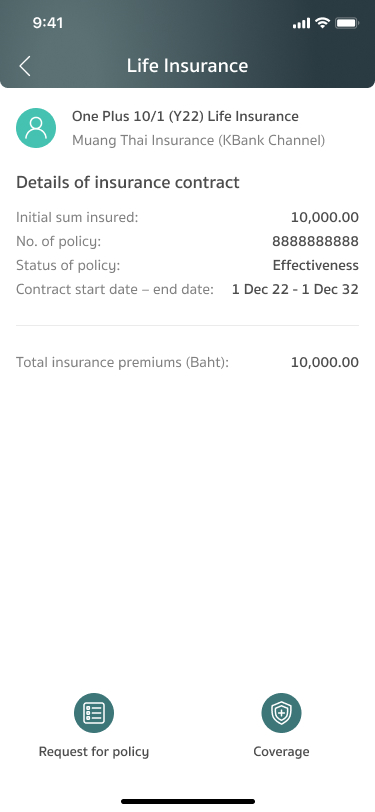Tap the home indicator bar at bottom

coord(188,802)
